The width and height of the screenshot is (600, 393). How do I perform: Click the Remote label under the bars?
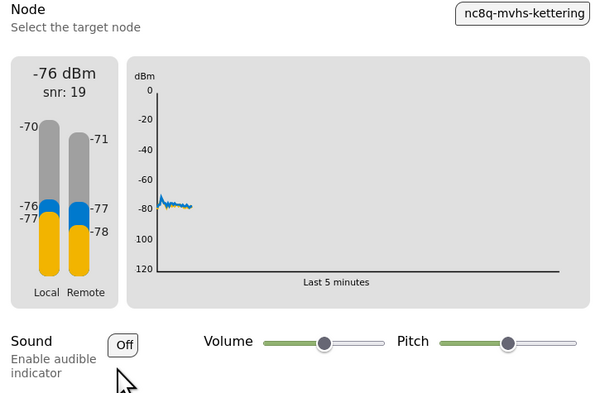(x=86, y=292)
